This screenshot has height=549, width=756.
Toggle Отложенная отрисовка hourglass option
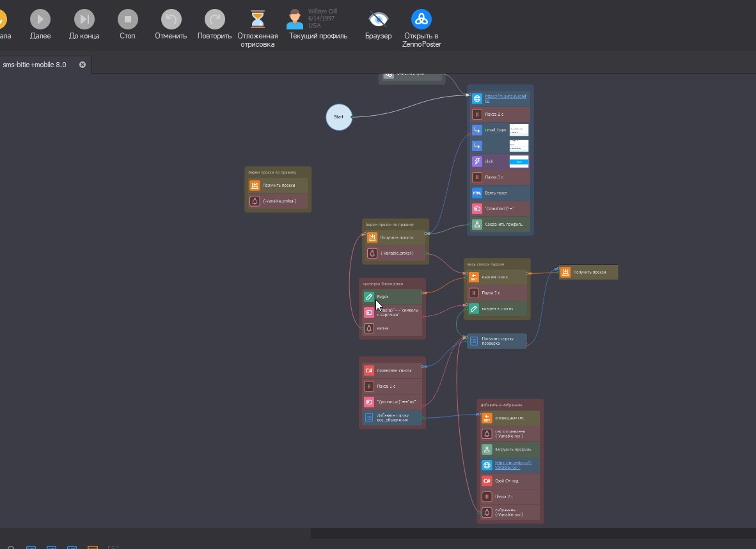point(257,20)
